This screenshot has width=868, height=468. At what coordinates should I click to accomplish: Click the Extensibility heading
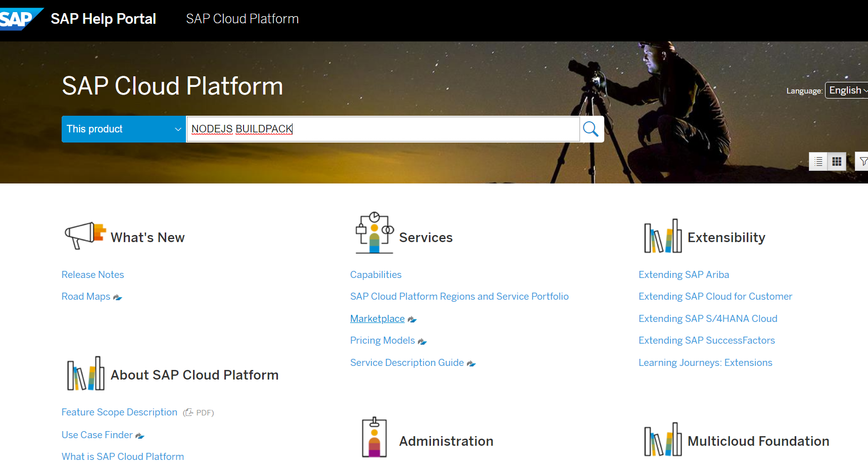click(727, 238)
